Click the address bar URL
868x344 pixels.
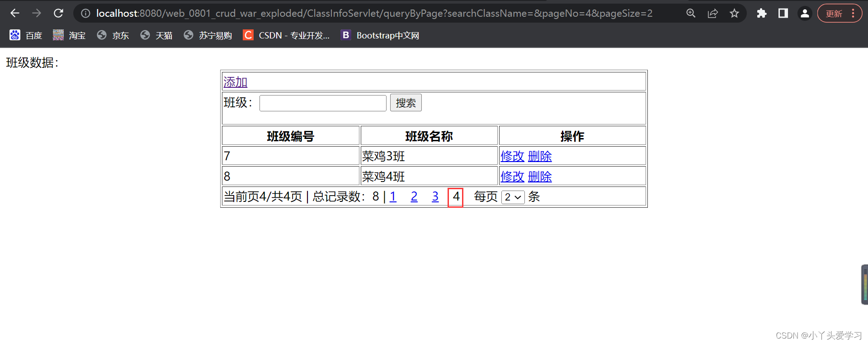pos(374,14)
